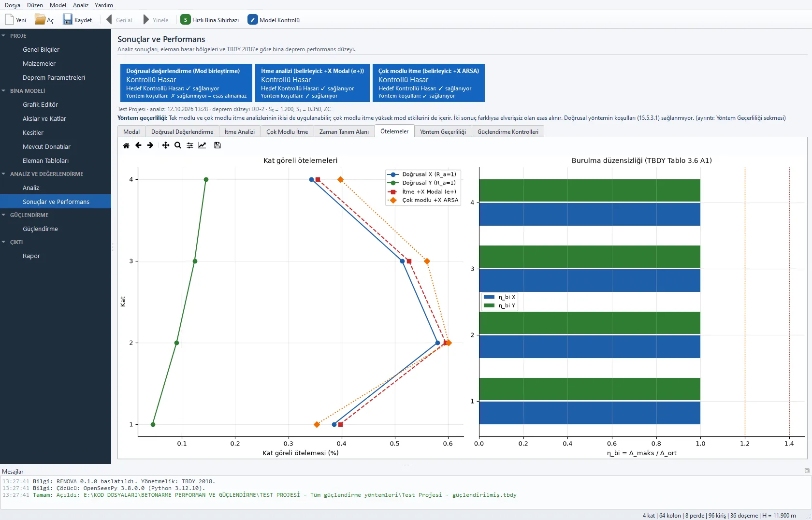
Task: Select the Doğrusal değerlendirme result card
Action: click(x=186, y=83)
